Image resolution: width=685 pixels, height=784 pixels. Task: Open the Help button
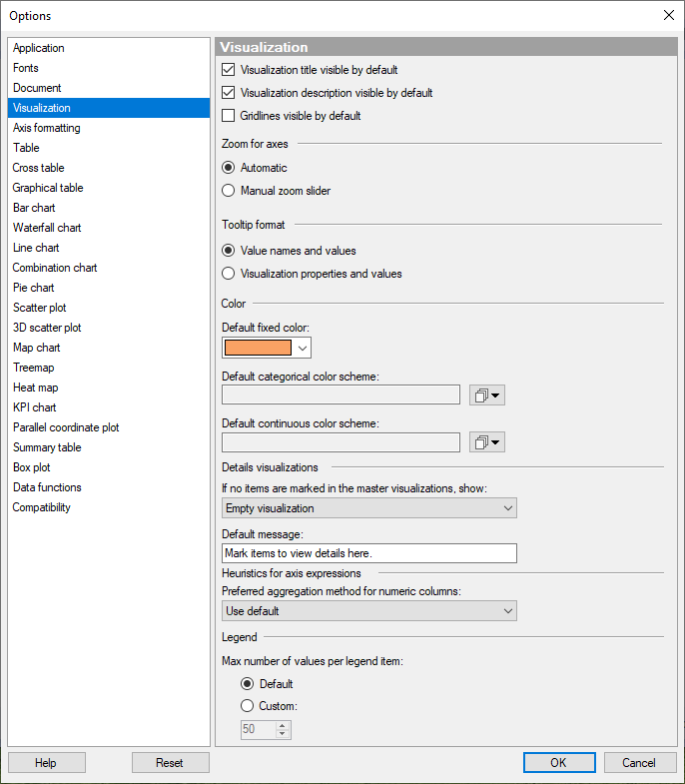[x=46, y=763]
